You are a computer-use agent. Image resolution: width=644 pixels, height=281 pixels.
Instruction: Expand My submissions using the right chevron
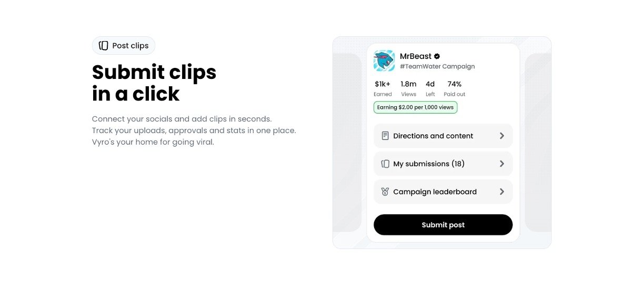coord(502,164)
